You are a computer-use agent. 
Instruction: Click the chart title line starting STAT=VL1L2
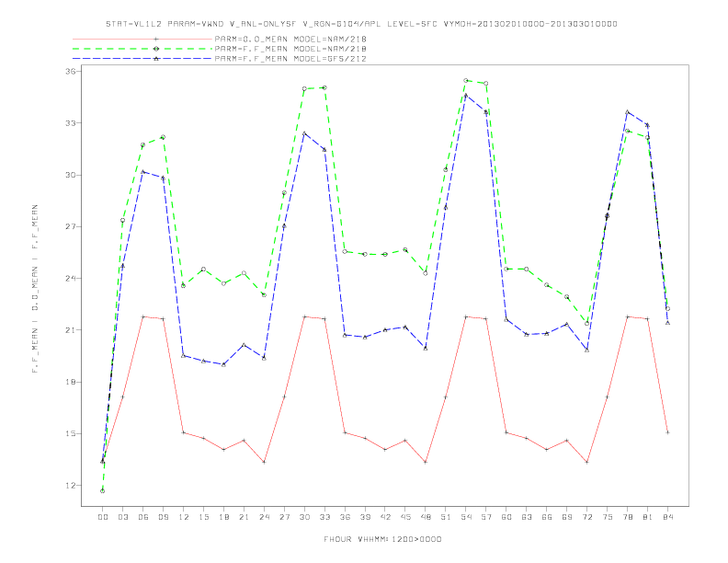[361, 24]
